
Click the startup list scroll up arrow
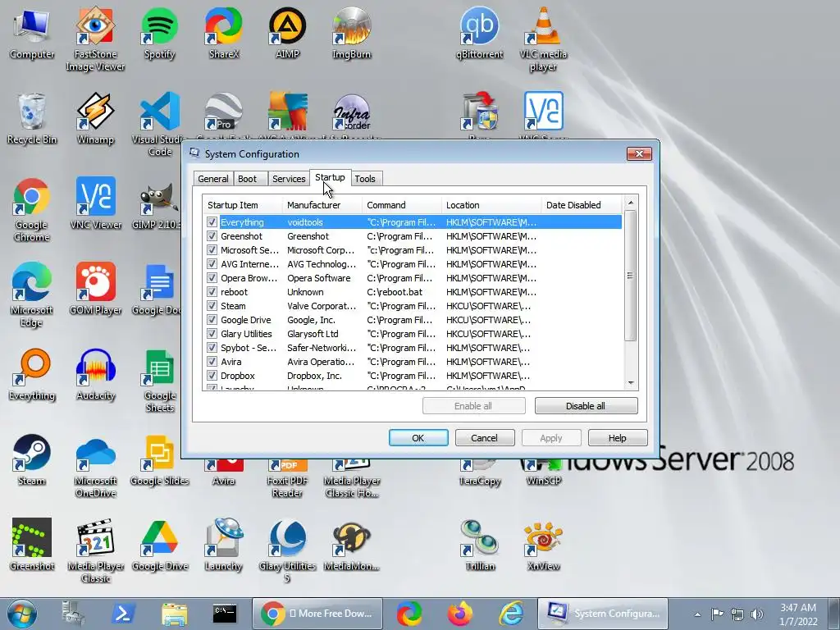[631, 203]
